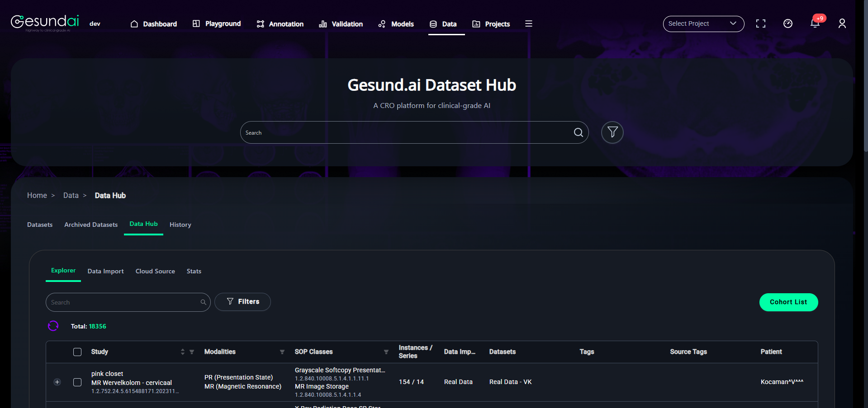Viewport: 868px width, 408px height.
Task: Open the Models page
Action: click(396, 24)
